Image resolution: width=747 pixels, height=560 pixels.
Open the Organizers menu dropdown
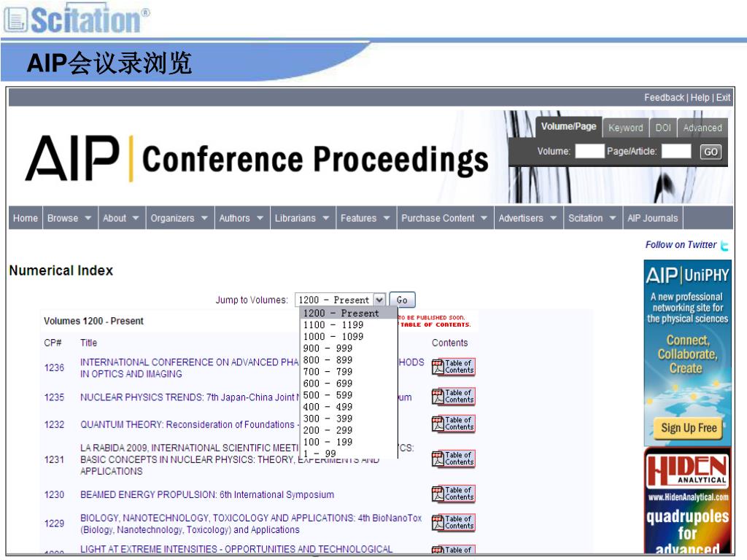(179, 218)
